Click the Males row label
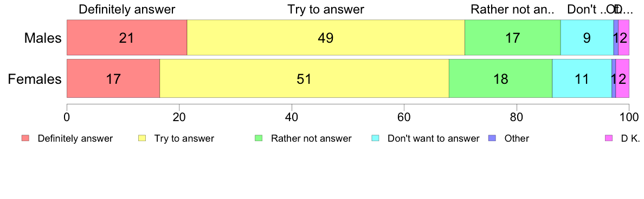 pyautogui.click(x=43, y=38)
